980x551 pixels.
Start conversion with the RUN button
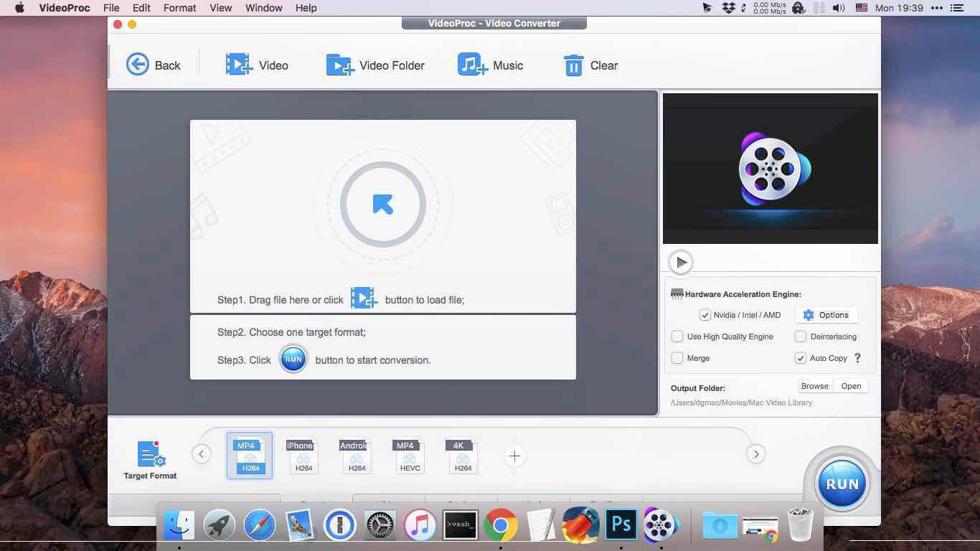click(x=841, y=483)
